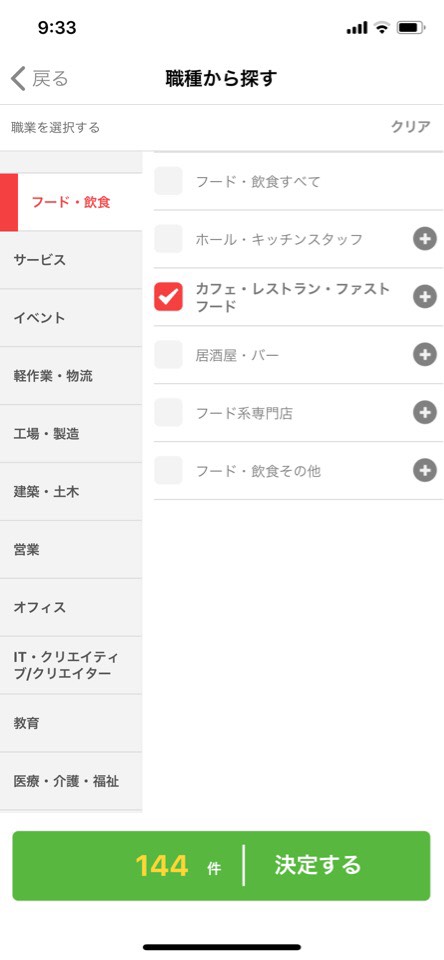The image size is (444, 960).
Task: Tap the Wi-Fi icon in status bar
Action: 382,28
